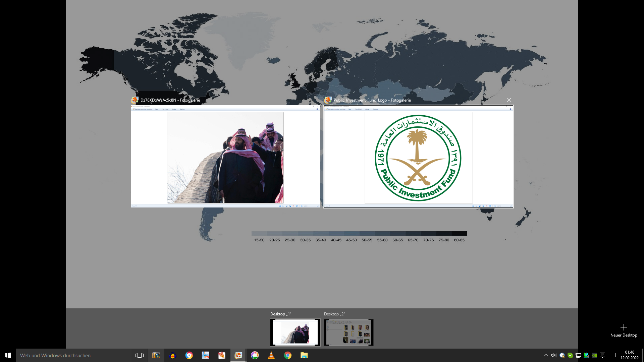Open the network tray icon

578,355
